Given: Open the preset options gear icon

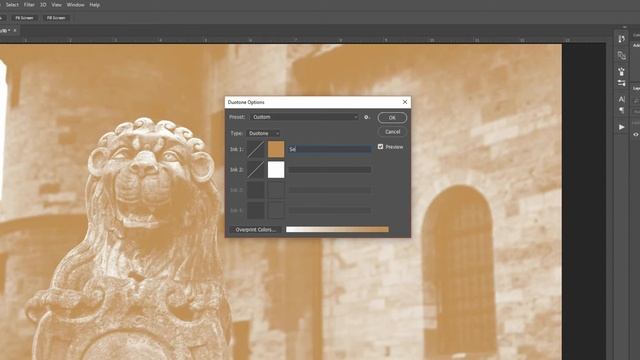Looking at the screenshot, I should (367, 117).
